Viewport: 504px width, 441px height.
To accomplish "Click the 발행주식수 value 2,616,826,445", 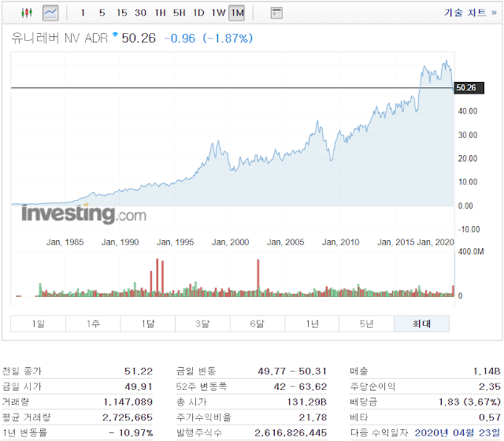I will click(x=291, y=432).
